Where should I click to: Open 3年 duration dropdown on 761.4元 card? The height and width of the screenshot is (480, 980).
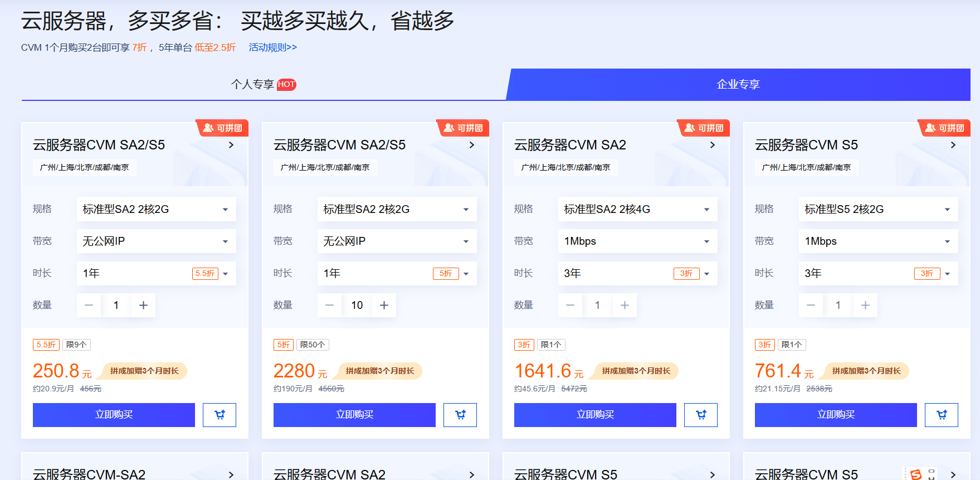point(879,273)
